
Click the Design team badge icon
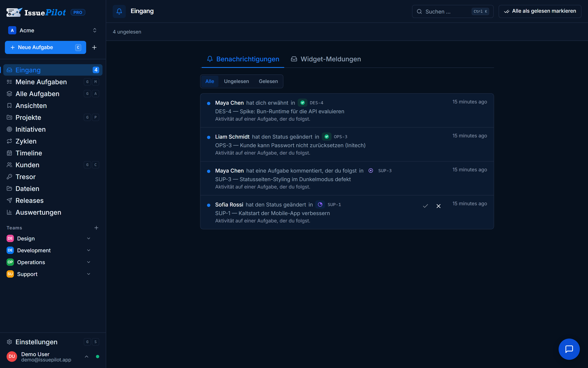coord(10,239)
